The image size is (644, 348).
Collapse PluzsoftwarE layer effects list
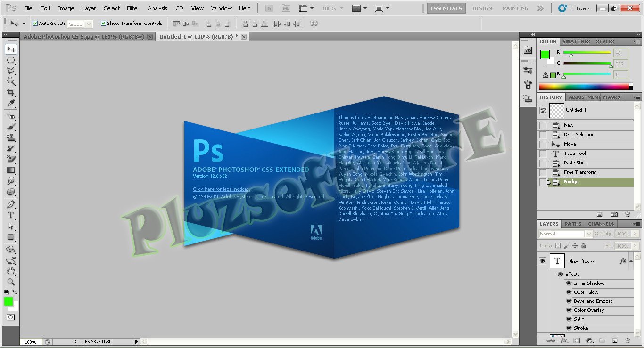pyautogui.click(x=631, y=260)
